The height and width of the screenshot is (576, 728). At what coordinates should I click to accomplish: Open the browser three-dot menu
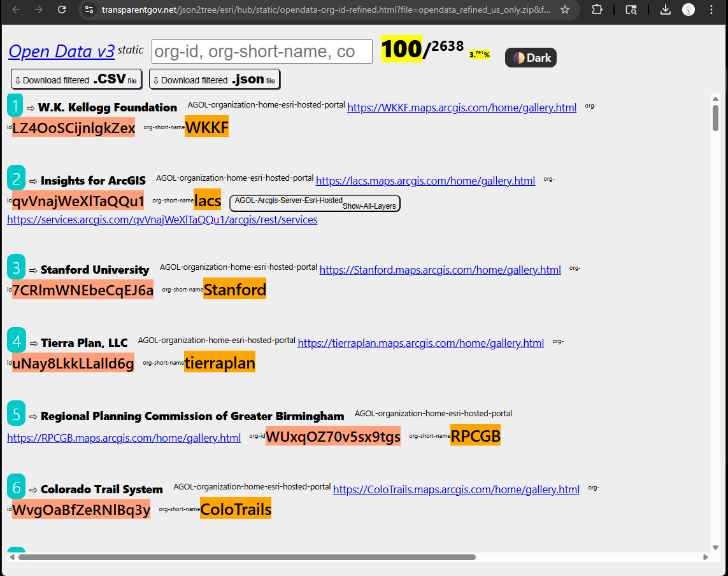pos(711,10)
